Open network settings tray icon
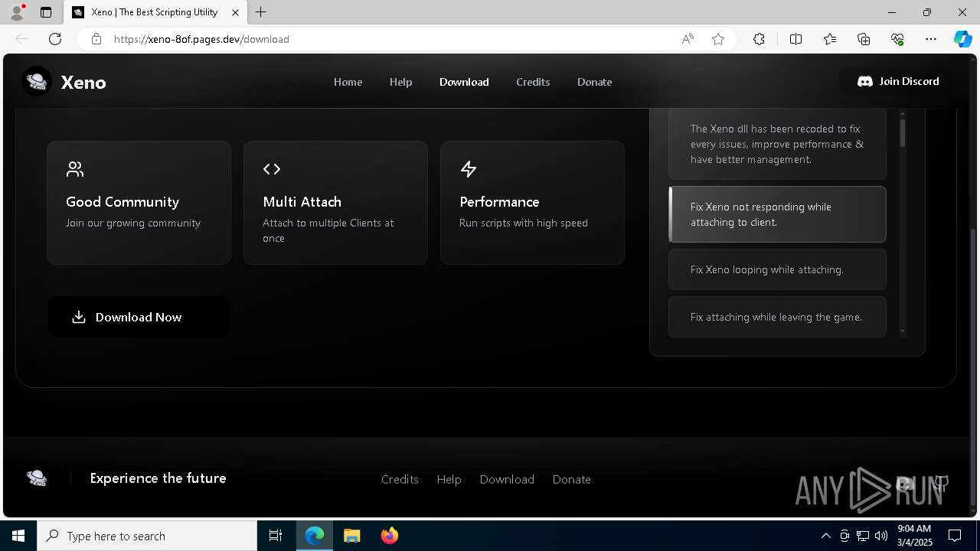The image size is (980, 551). click(x=863, y=536)
